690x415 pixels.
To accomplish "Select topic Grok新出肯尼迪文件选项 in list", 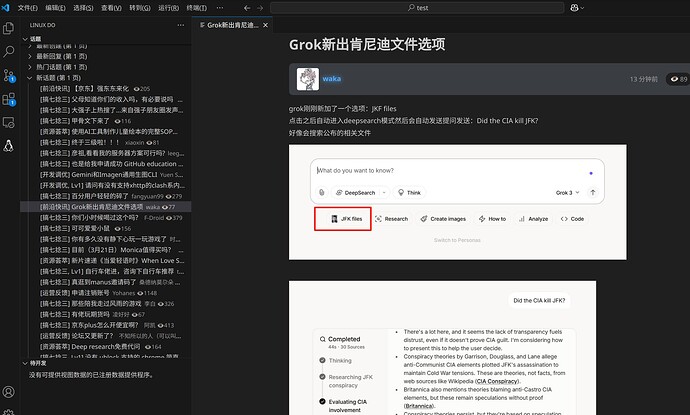I will point(106,207).
